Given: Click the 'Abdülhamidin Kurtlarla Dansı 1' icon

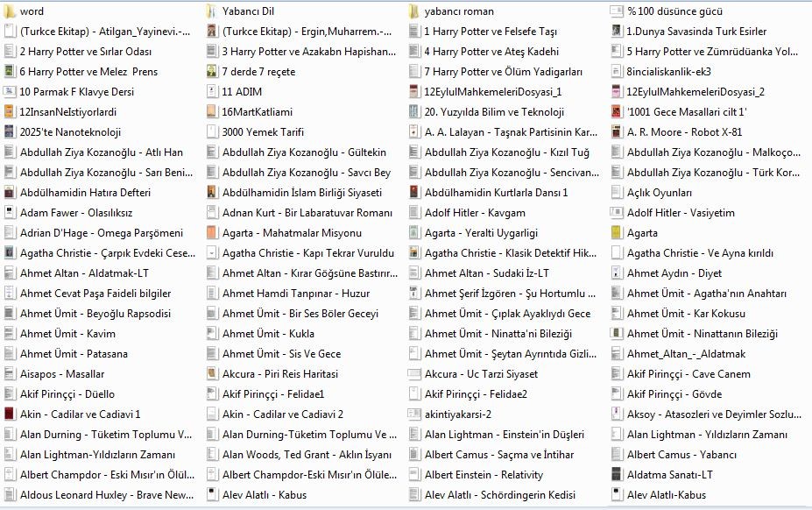Looking at the screenshot, I should point(413,193).
